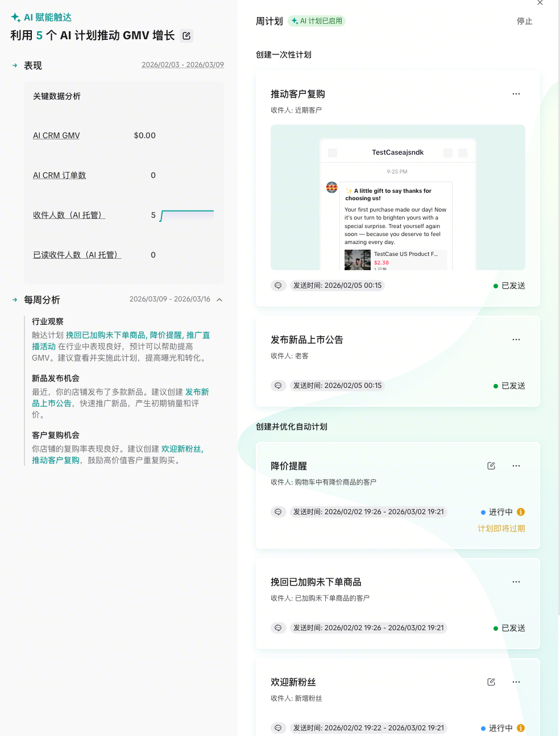Click the edit icon on the 欢迎新粉丝 card

tap(491, 682)
